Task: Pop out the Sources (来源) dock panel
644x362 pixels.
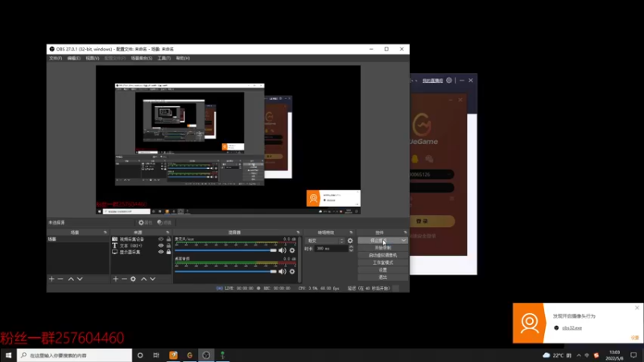Action: coord(167,232)
